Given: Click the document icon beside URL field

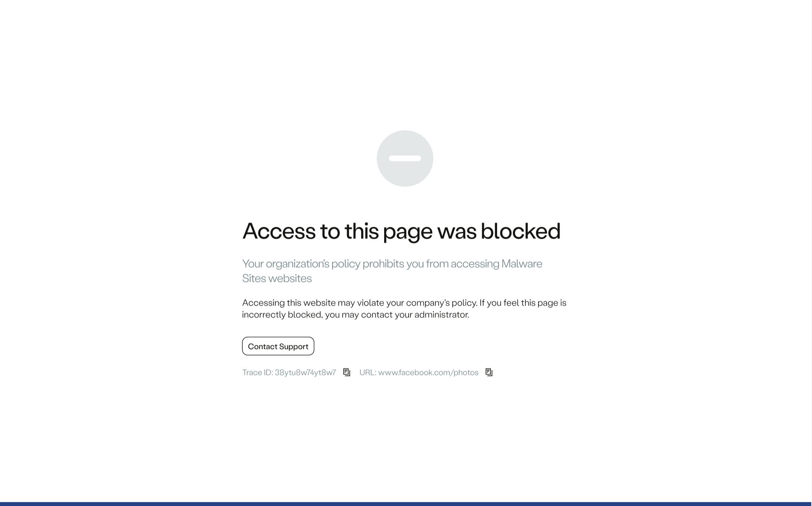Looking at the screenshot, I should coord(489,372).
